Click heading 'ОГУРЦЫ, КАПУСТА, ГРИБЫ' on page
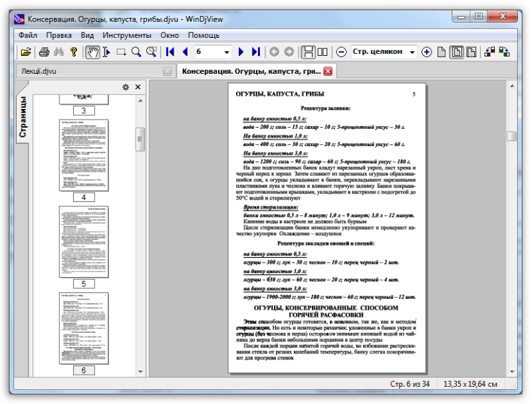This screenshot has height=404, width=532. click(280, 94)
